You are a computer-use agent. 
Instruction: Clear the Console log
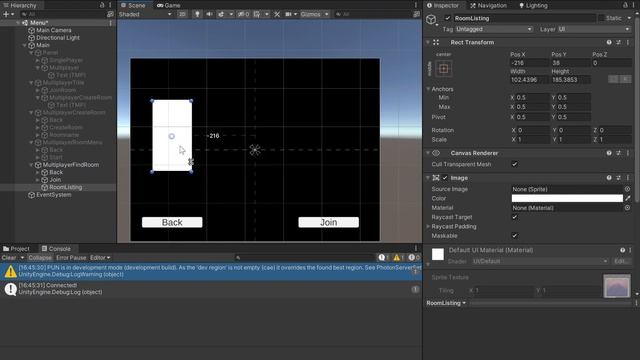[9, 258]
